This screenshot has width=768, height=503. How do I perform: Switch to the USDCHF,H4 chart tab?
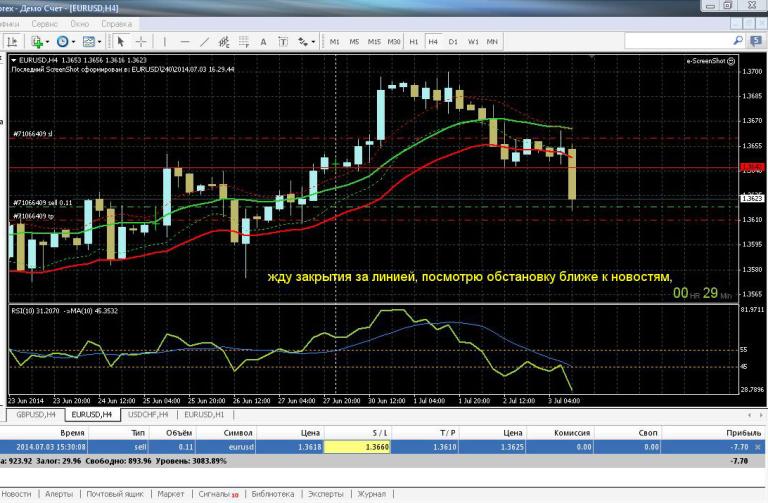(x=148, y=415)
